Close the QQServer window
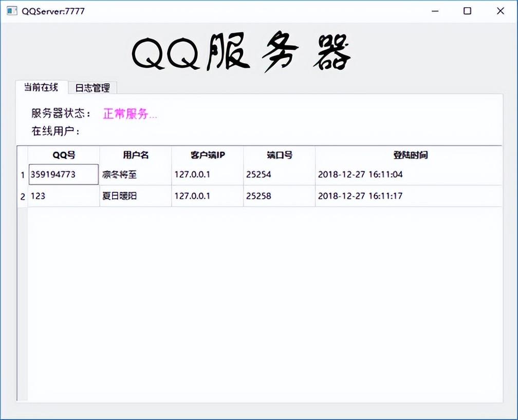The image size is (518, 420). (x=500, y=11)
